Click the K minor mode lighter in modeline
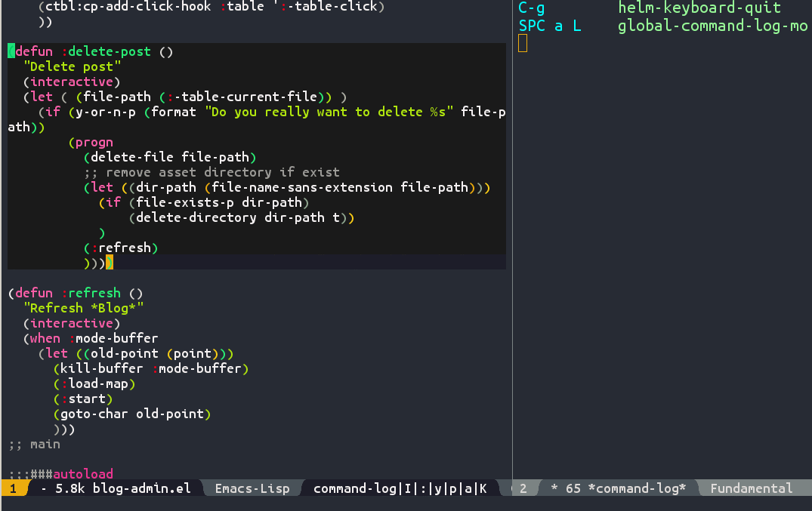The image size is (812, 511). pos(483,488)
